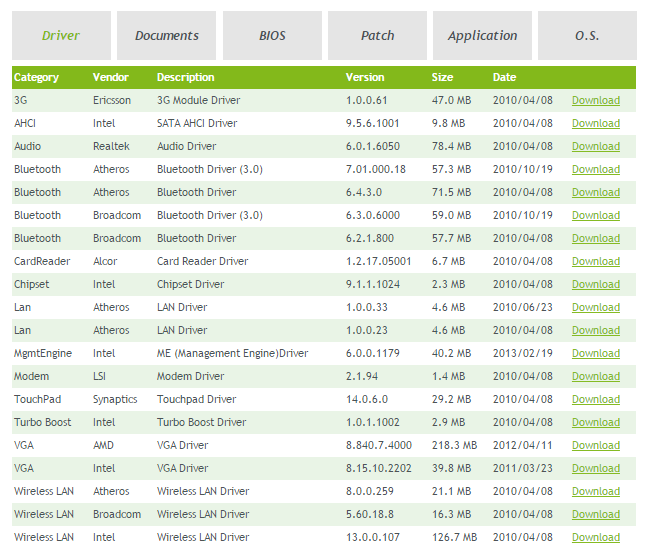Download the Alcor Card Reader Driver
Screen dimensions: 647x560
(596, 262)
